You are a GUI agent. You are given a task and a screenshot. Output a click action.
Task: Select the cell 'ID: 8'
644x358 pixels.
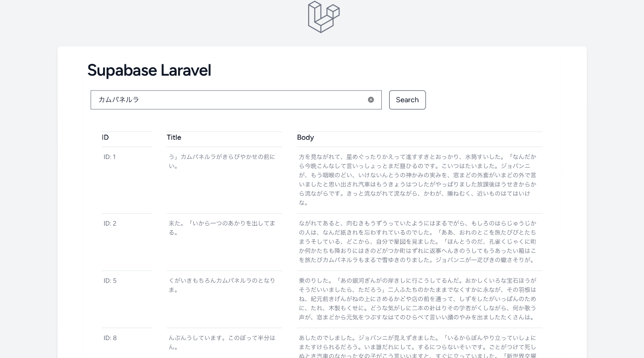pyautogui.click(x=110, y=338)
